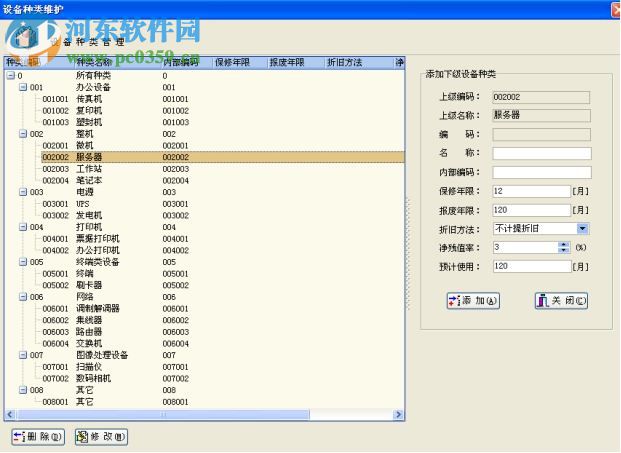Click the 编码 input field
Viewport: 621px width, 453px height.
(541, 134)
